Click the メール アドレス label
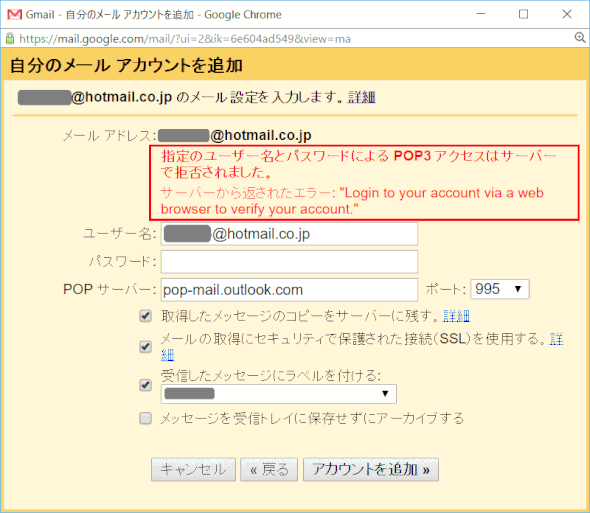This screenshot has height=513, width=590. [109, 135]
